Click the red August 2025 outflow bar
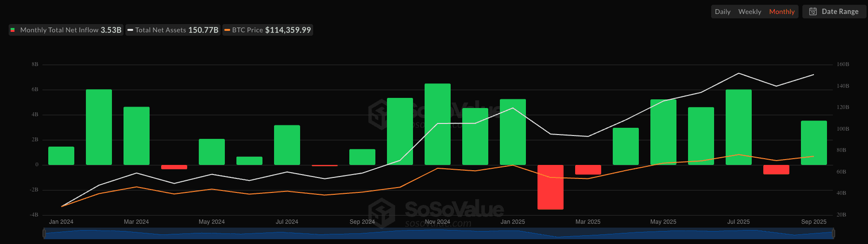Screen dimensions: 868x244 (x=776, y=170)
